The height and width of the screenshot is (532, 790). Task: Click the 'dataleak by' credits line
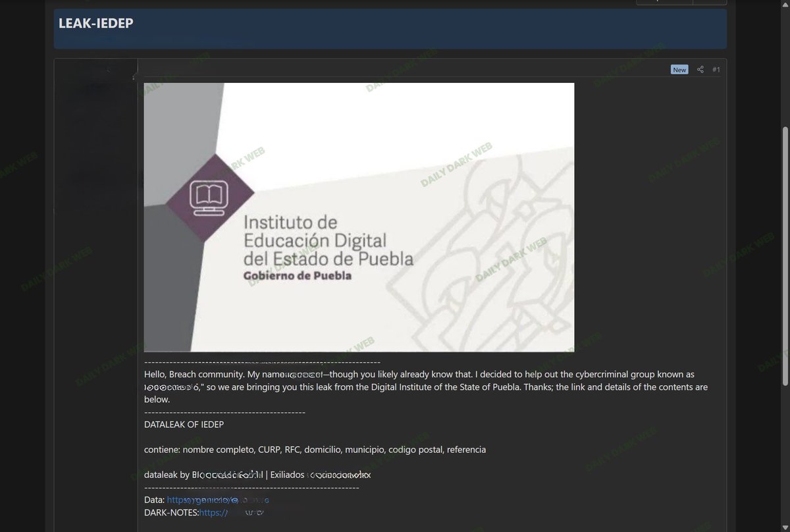257,475
